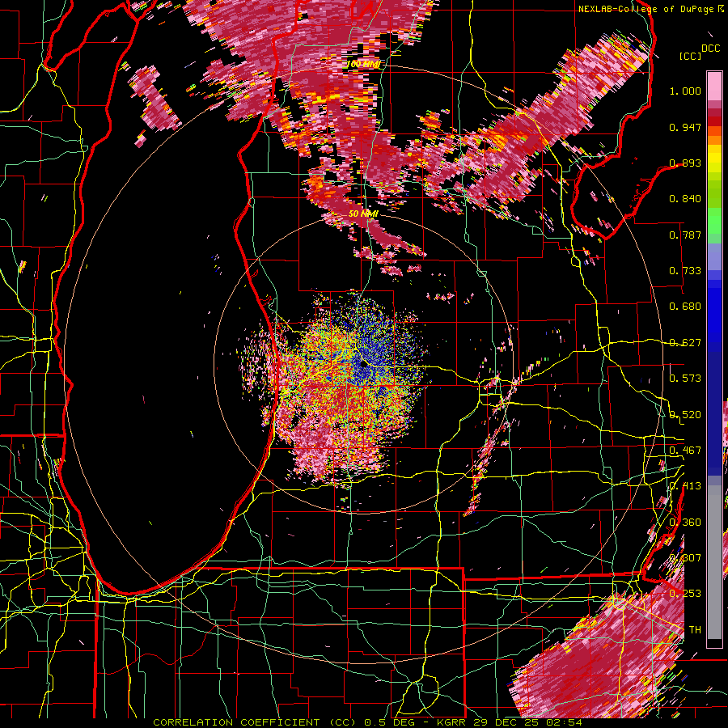Click the 0.307 color scale value

click(x=685, y=558)
